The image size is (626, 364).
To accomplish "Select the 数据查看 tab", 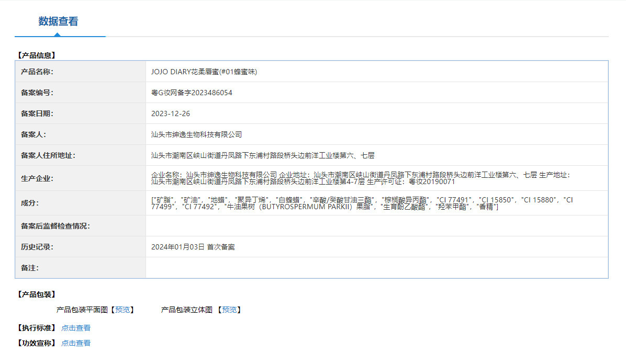I will point(58,21).
